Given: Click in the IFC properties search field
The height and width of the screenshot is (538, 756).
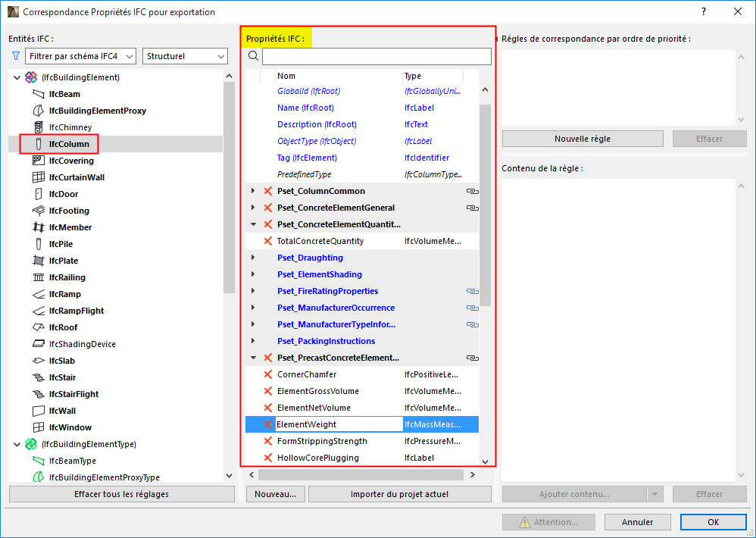Looking at the screenshot, I should point(376,56).
